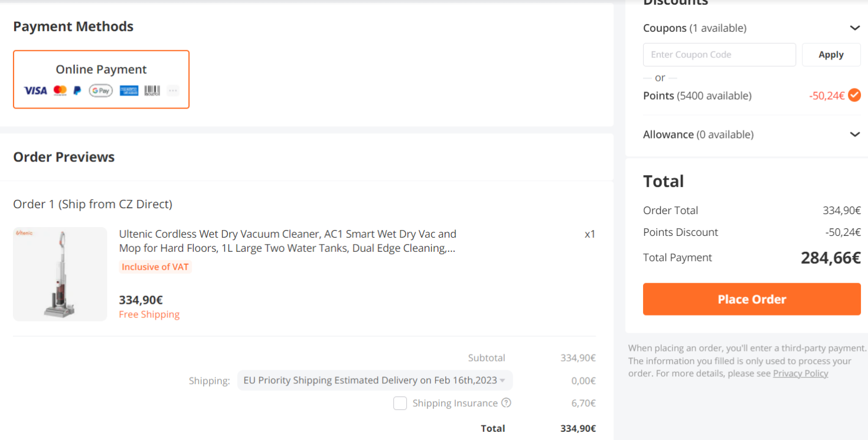This screenshot has height=440, width=868.
Task: Click the Visa card icon
Action: (x=35, y=90)
